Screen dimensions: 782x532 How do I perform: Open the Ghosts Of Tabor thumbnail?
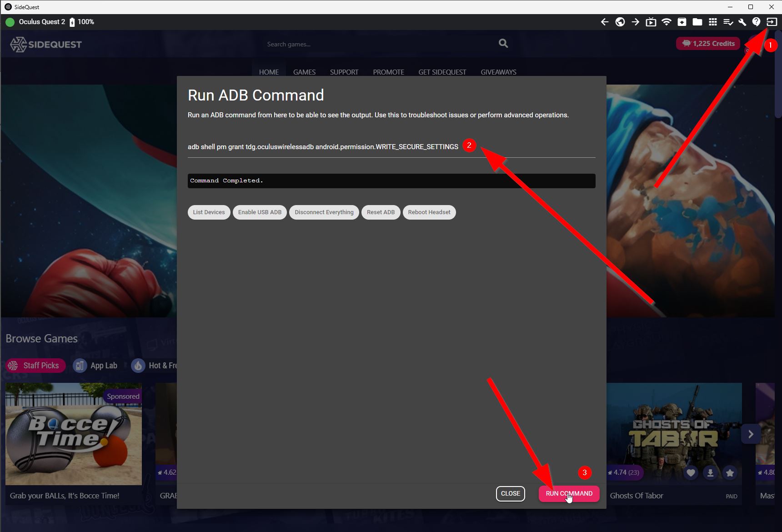[674, 434]
